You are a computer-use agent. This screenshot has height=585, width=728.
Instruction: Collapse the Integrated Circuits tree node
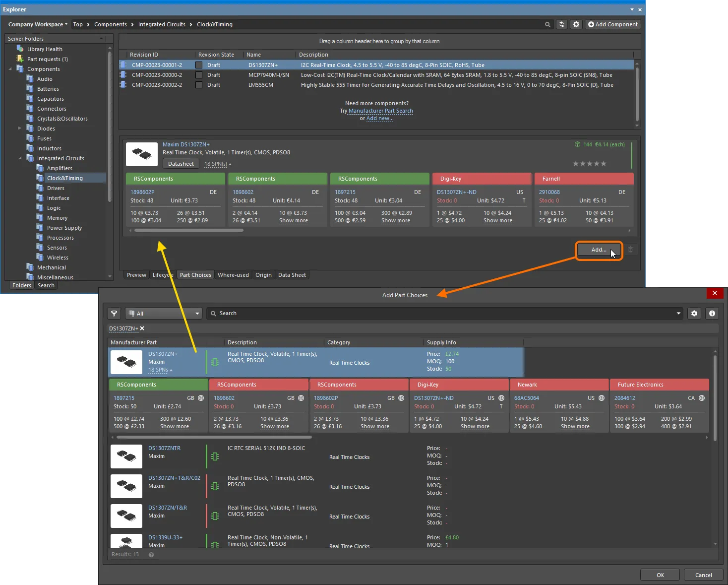(20, 158)
